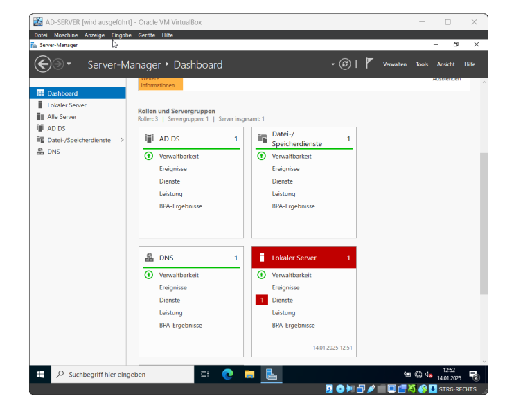Select AD DS in the left sidebar
Image resolution: width=532 pixels, height=410 pixels.
point(78,128)
